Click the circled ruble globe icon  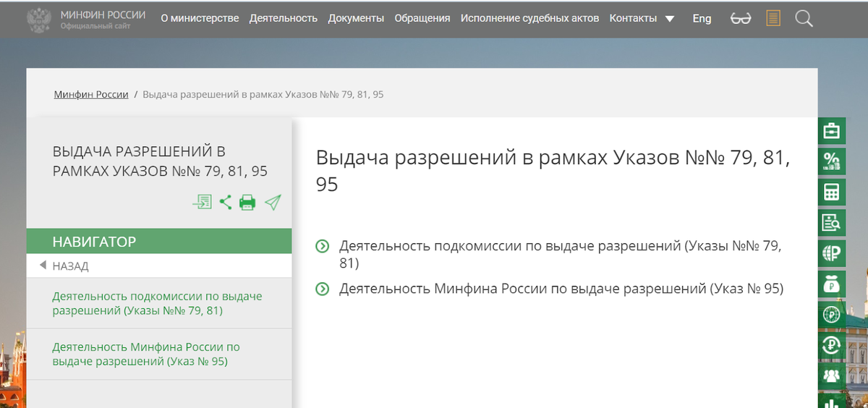pyautogui.click(x=832, y=315)
